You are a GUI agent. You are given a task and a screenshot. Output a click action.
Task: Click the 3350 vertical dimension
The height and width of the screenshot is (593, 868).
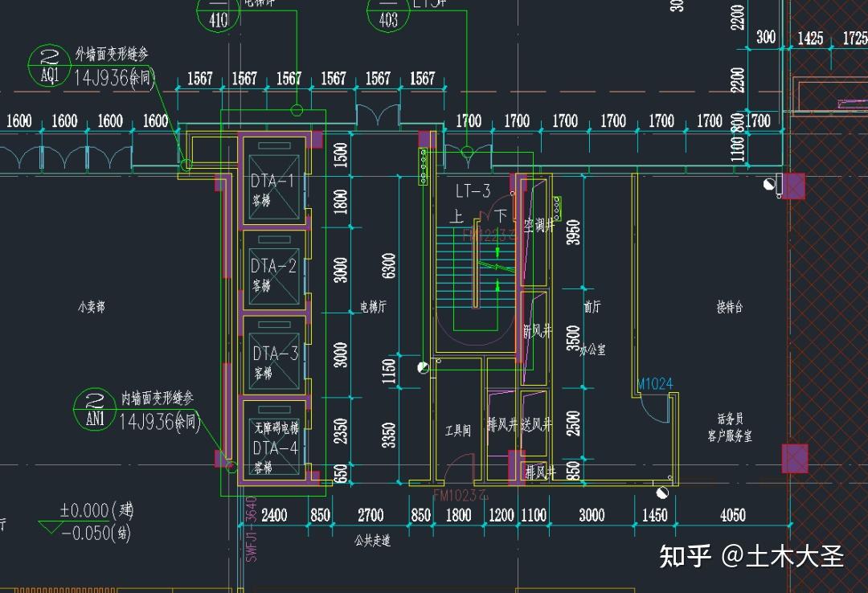pos(389,436)
